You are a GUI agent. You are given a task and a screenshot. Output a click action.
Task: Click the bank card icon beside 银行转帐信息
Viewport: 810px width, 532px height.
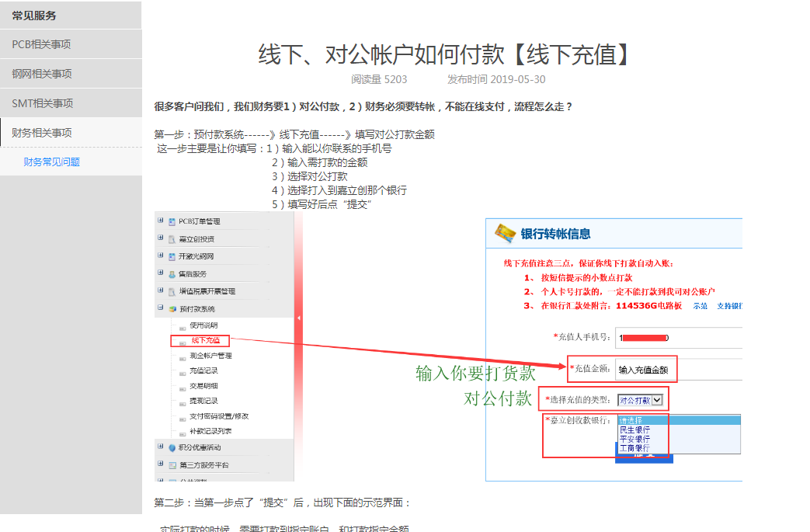pos(505,233)
